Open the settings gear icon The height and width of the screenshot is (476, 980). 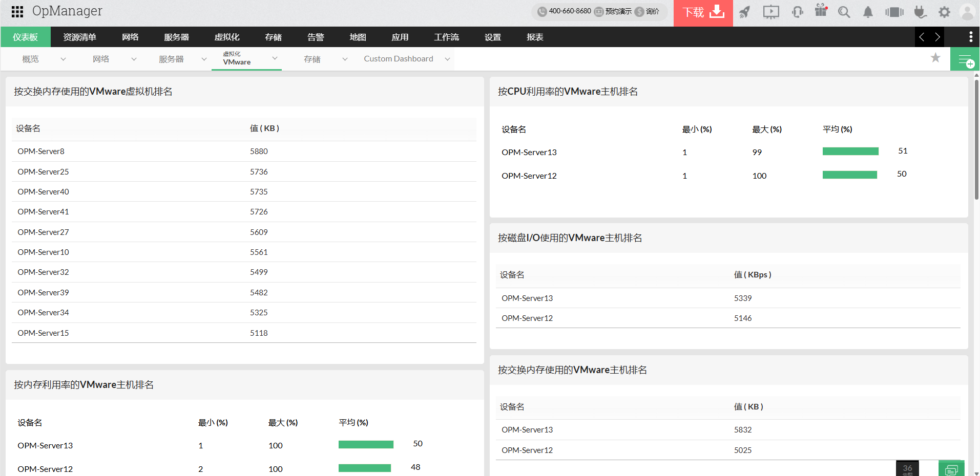[944, 12]
